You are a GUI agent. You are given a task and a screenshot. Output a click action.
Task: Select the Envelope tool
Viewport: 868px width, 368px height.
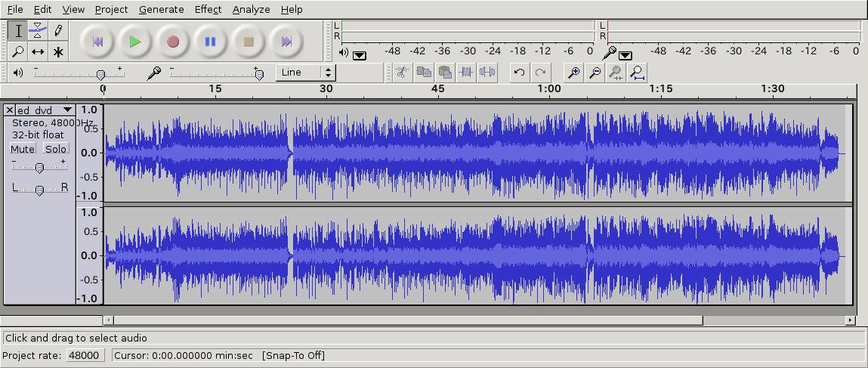(x=38, y=31)
